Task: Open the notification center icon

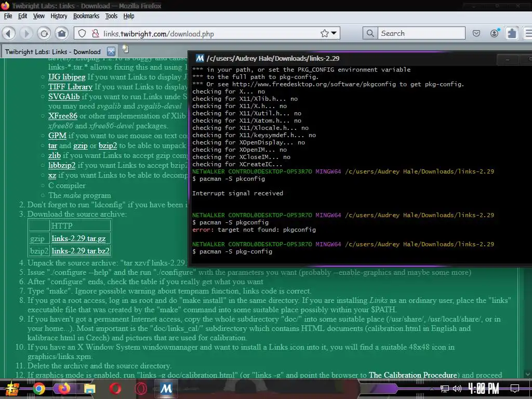Action: click(515, 389)
